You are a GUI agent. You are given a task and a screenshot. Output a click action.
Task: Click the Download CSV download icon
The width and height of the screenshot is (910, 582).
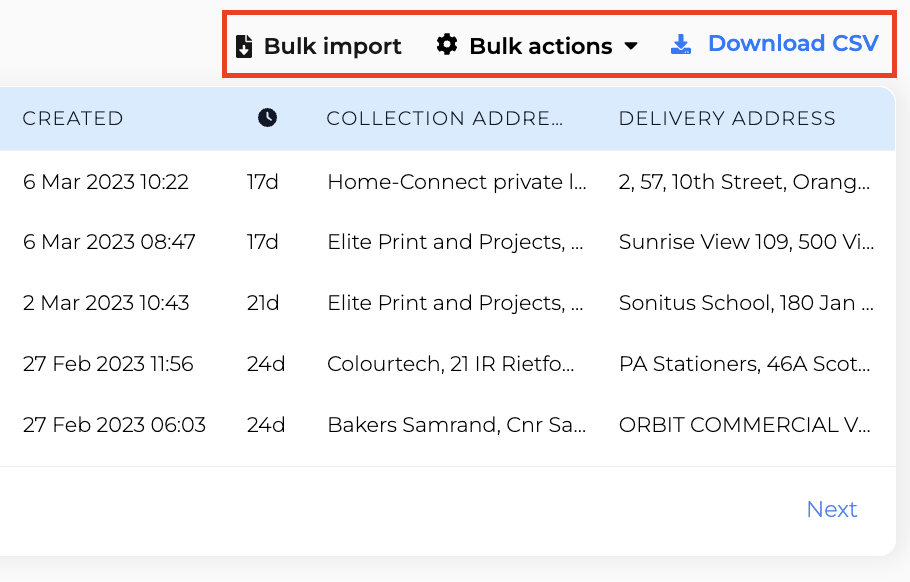pos(681,44)
